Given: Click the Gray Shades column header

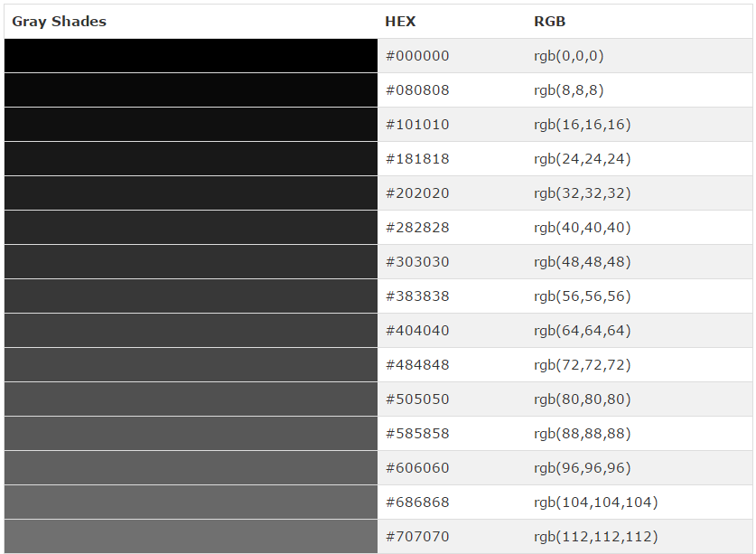Looking at the screenshot, I should tap(60, 22).
